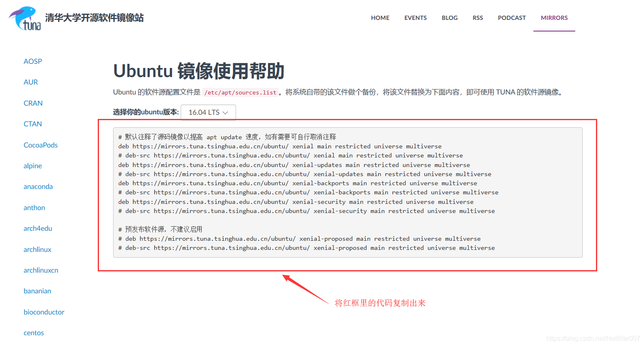Click the deb-src line for xenial-security

306,211
